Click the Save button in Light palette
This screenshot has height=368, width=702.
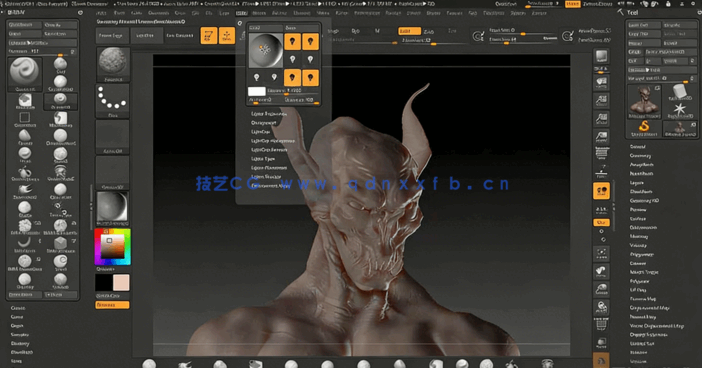302,28
